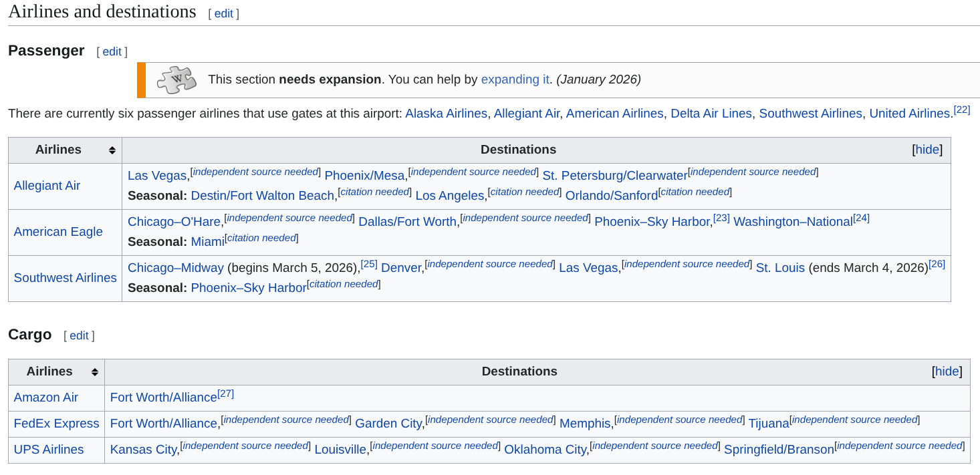Open Allegiant Air in passenger table
The image size is (980, 475).
pos(47,186)
